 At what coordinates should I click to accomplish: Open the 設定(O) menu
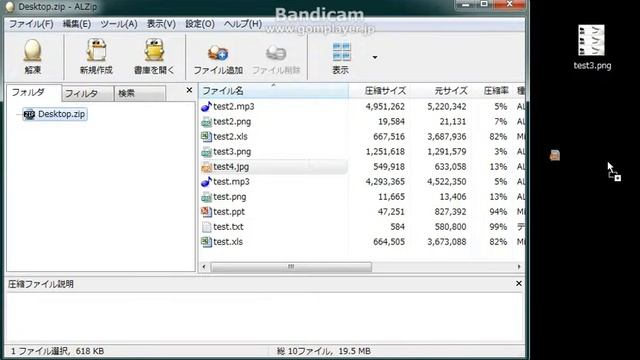point(200,24)
